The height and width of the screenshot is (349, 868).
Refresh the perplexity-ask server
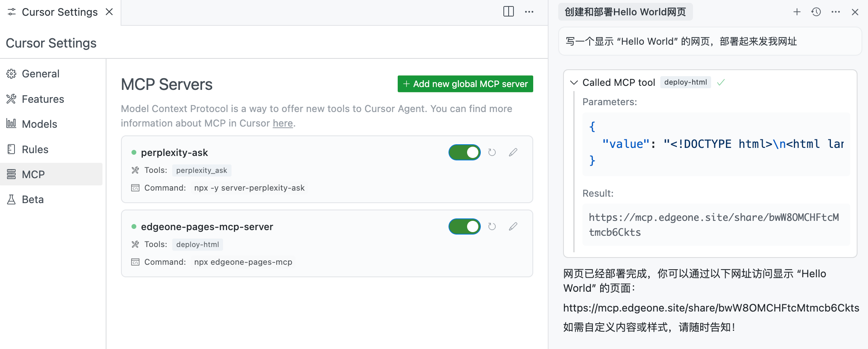[x=492, y=152]
